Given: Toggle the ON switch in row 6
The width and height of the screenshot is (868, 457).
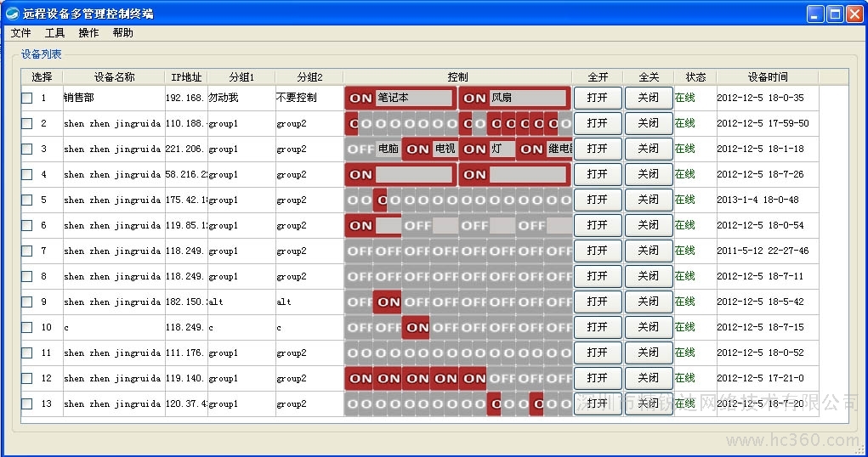Looking at the screenshot, I should (x=373, y=225).
